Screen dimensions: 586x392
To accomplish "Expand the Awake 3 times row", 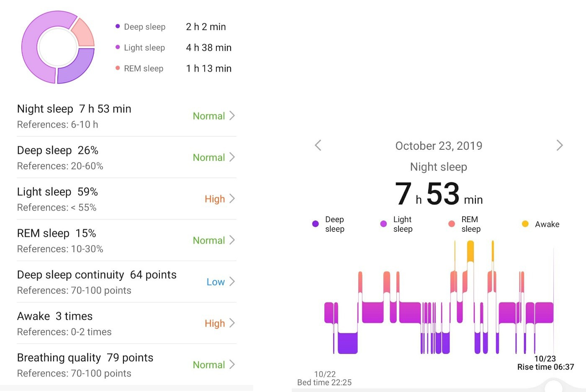I will click(x=233, y=323).
